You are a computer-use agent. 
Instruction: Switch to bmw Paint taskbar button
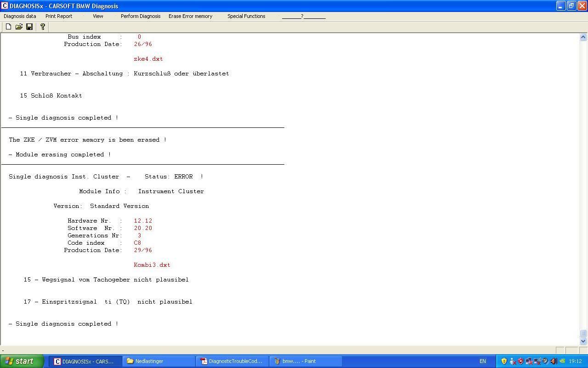306,361
